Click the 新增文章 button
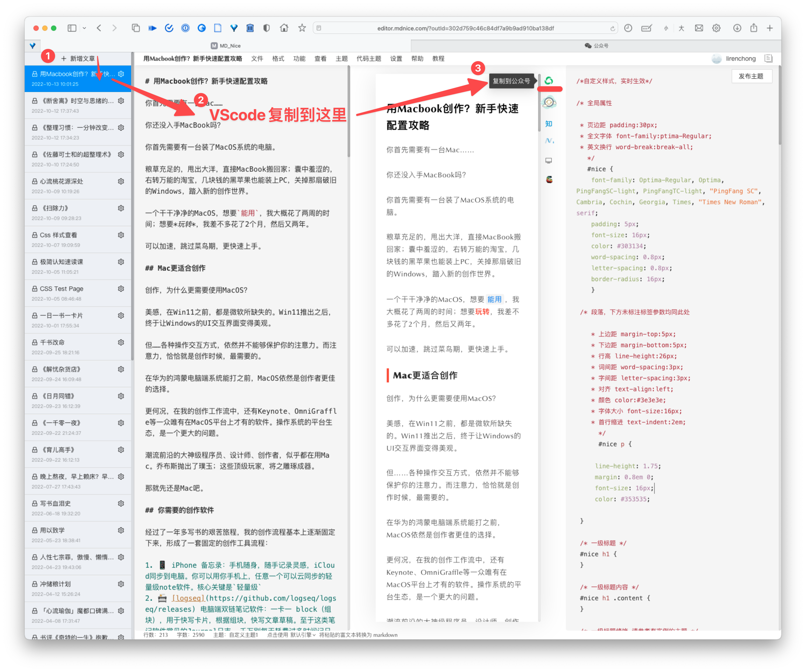This screenshot has height=672, width=806. (78, 59)
